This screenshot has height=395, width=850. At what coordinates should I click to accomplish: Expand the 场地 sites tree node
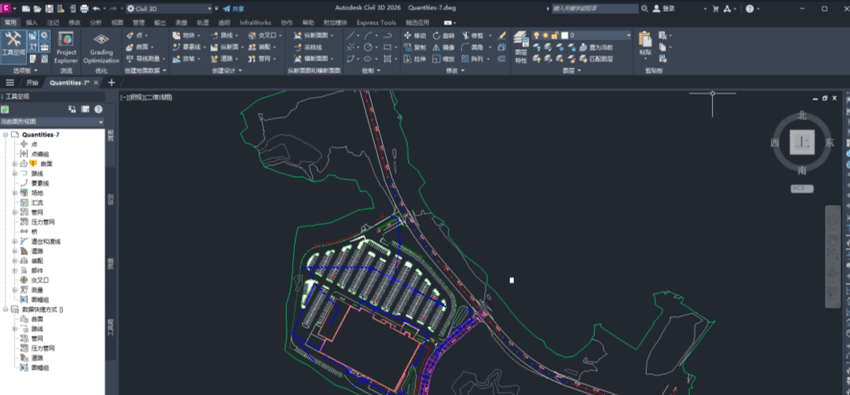tap(15, 193)
